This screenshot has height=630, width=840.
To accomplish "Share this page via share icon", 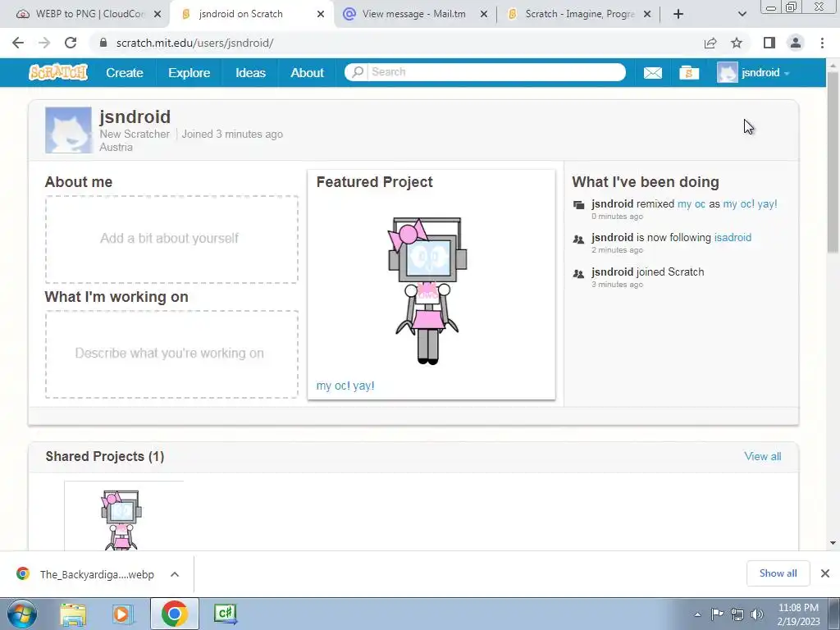I will [710, 43].
